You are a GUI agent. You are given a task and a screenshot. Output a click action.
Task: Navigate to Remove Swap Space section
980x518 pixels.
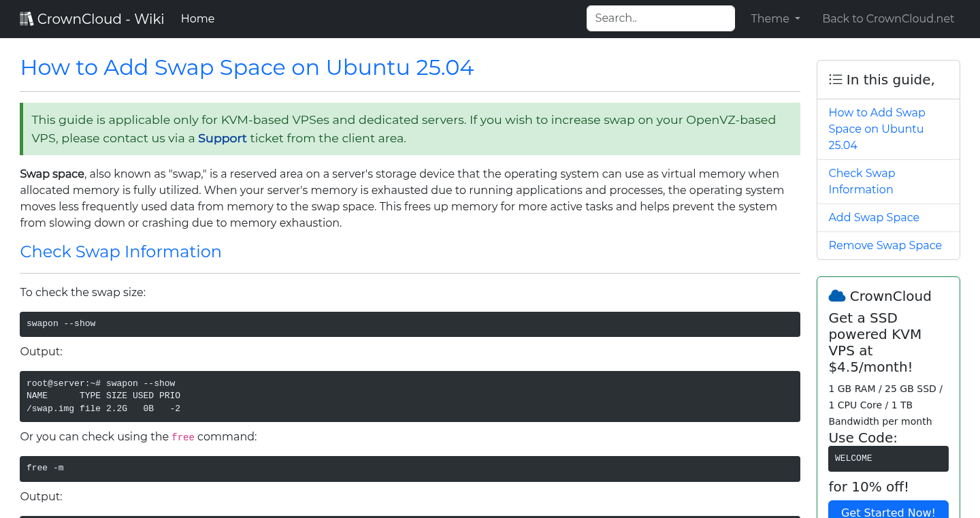(x=885, y=245)
